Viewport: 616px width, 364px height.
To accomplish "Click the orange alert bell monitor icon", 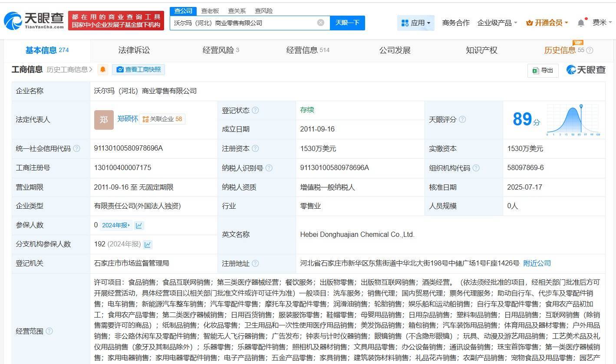I will pyautogui.click(x=103, y=69).
